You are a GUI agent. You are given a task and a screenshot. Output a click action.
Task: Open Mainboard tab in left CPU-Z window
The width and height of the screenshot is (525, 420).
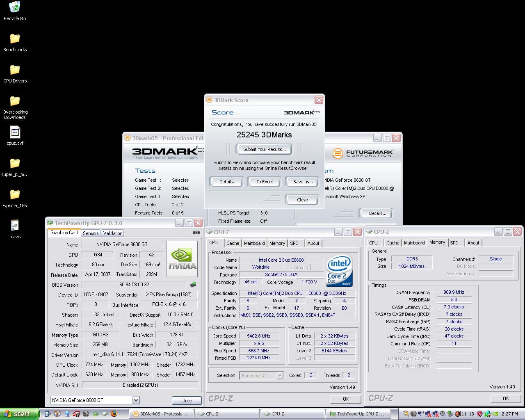pyautogui.click(x=254, y=243)
